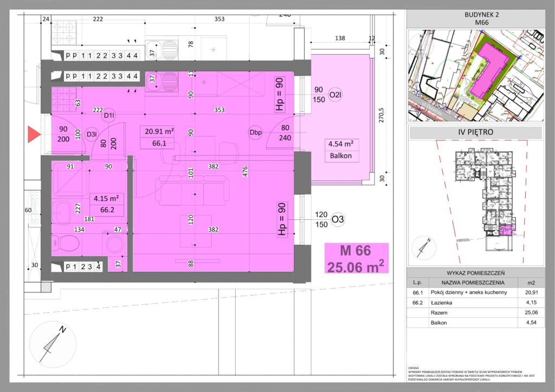
Task: Click the 20.91 m² living room area label
Action: tap(159, 137)
